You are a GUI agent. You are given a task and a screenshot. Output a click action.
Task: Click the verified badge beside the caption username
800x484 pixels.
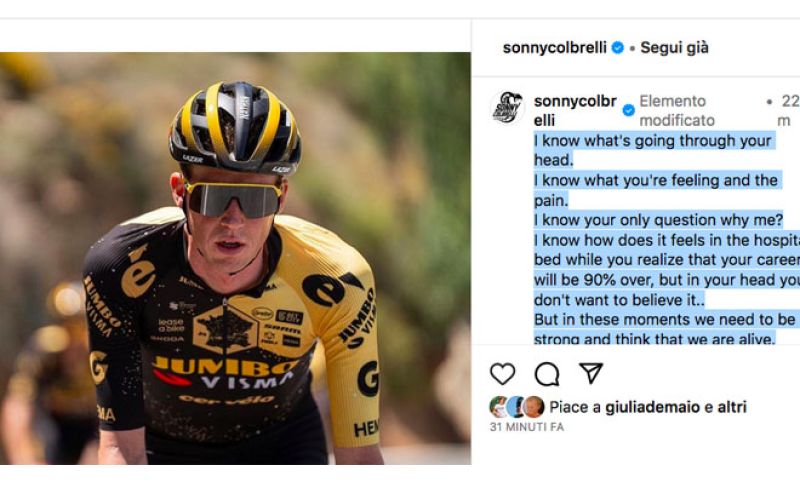click(628, 110)
